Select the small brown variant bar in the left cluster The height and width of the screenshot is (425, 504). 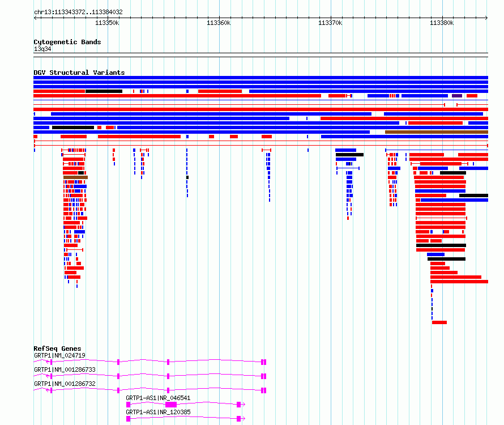click(75, 177)
